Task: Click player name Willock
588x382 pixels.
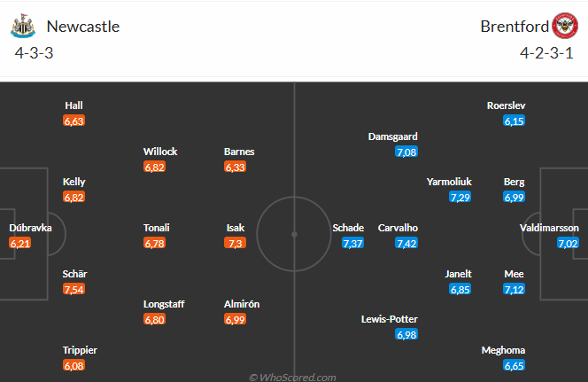Action: [160, 152]
